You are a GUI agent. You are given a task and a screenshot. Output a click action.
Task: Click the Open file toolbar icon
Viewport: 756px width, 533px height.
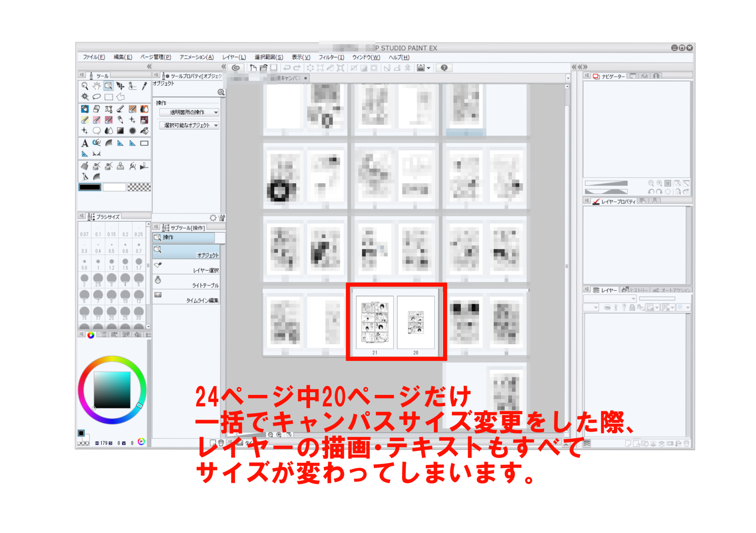[x=263, y=68]
